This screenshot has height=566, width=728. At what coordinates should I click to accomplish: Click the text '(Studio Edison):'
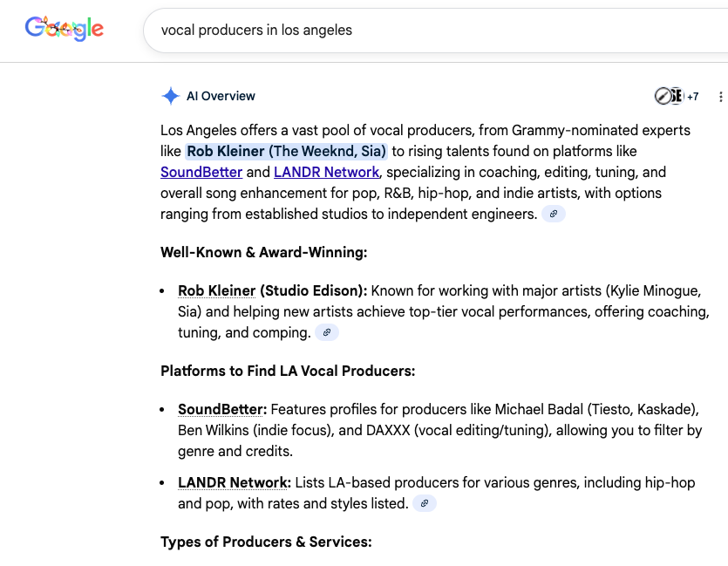tap(313, 290)
